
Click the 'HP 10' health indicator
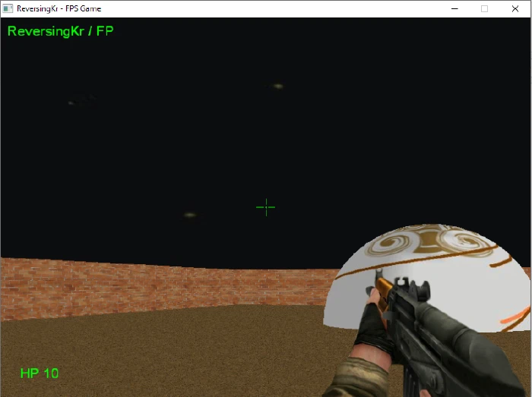(x=40, y=373)
